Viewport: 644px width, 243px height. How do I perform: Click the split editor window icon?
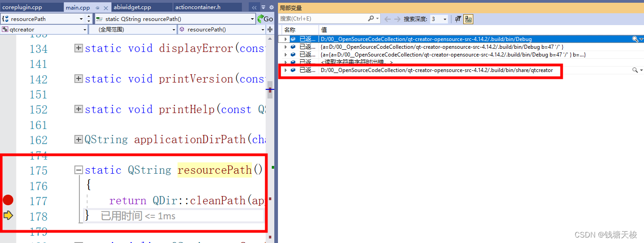click(x=270, y=30)
